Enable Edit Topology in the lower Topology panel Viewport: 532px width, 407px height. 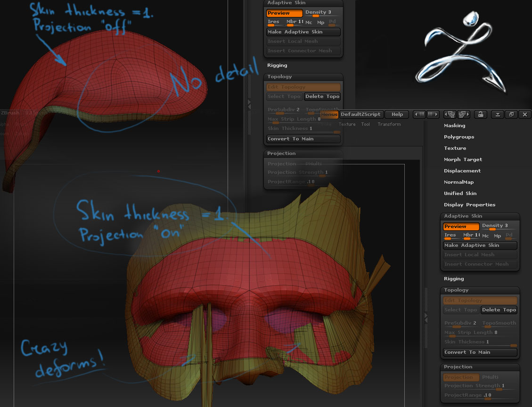tap(480, 300)
